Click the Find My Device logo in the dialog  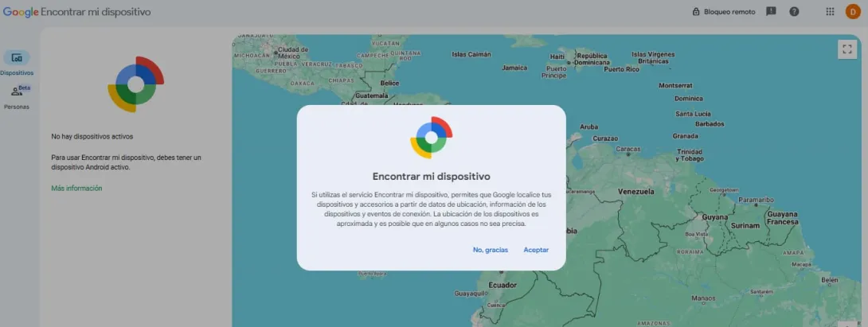coord(432,137)
